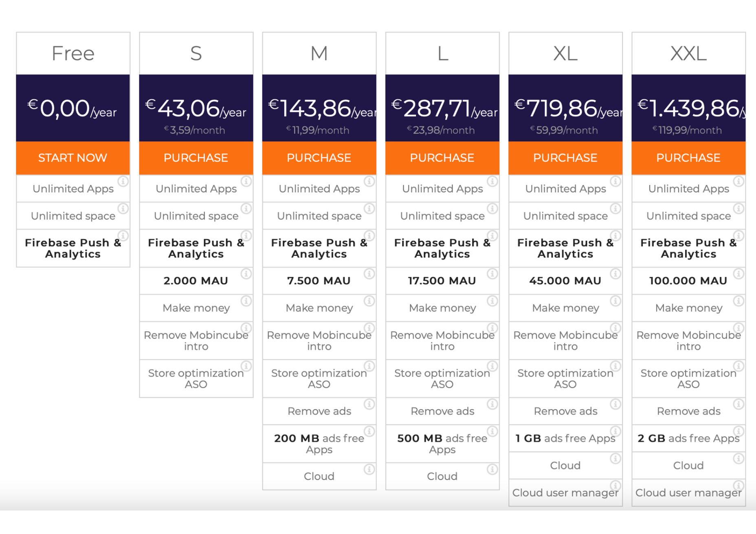Click START NOW on the Free plan
Screen dimensions: 756x534
point(73,158)
